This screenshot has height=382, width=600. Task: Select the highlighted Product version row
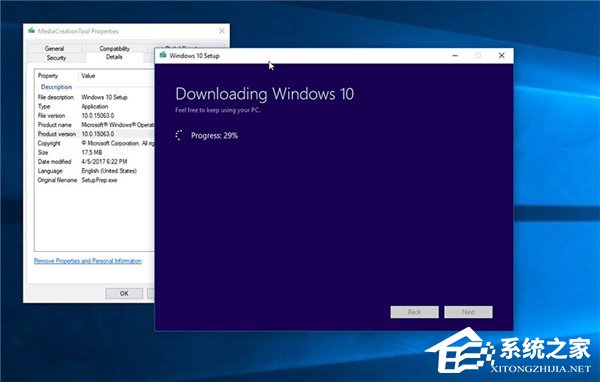tap(95, 134)
